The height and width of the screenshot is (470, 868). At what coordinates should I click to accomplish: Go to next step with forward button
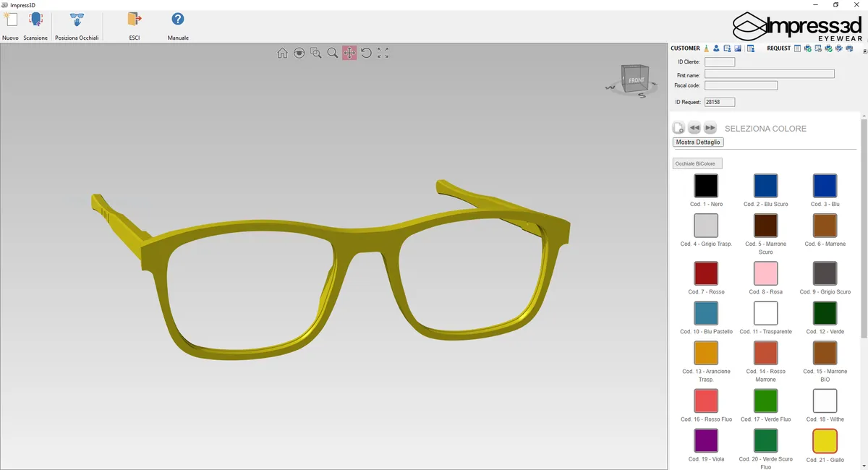coord(710,127)
